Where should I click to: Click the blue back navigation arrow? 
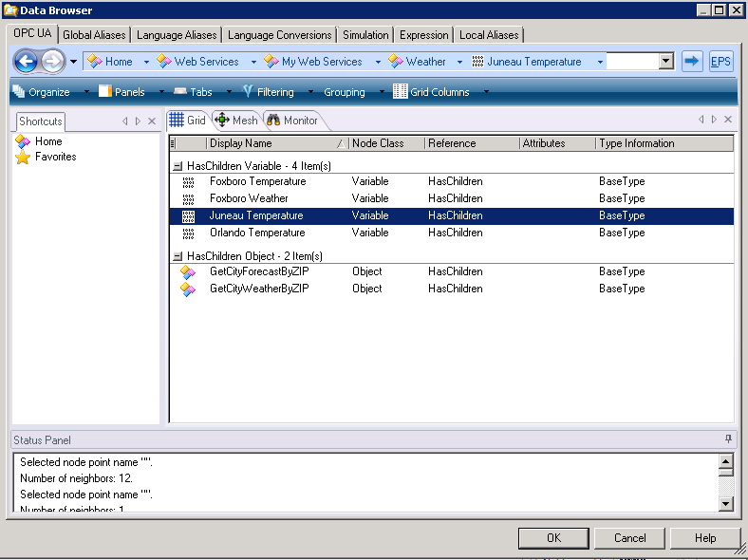[26, 62]
